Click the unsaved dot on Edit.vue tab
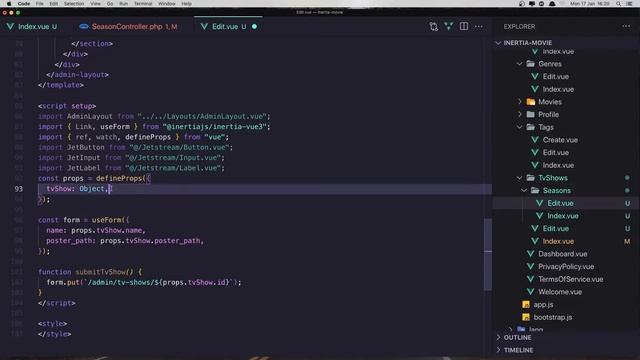This screenshot has width=640, height=360. point(254,27)
